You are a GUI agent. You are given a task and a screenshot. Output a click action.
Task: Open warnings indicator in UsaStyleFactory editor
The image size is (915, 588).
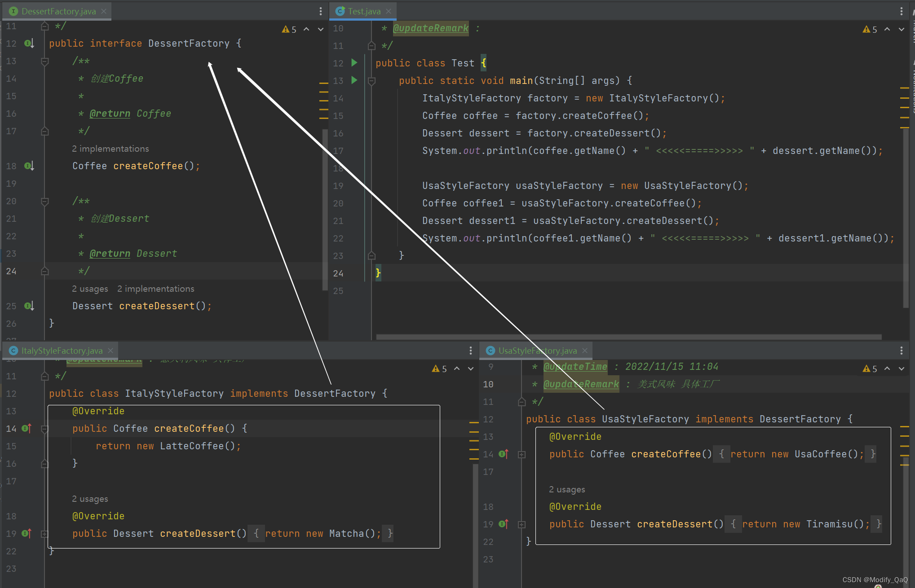pyautogui.click(x=870, y=369)
